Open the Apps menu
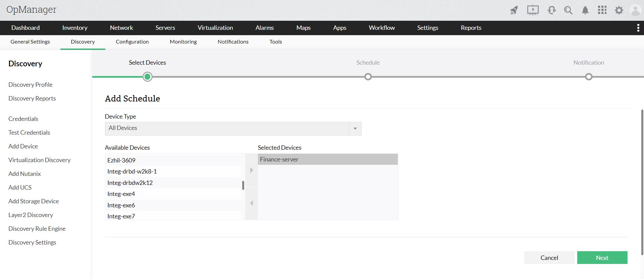Screen dimensions: 644x279 click(x=340, y=28)
